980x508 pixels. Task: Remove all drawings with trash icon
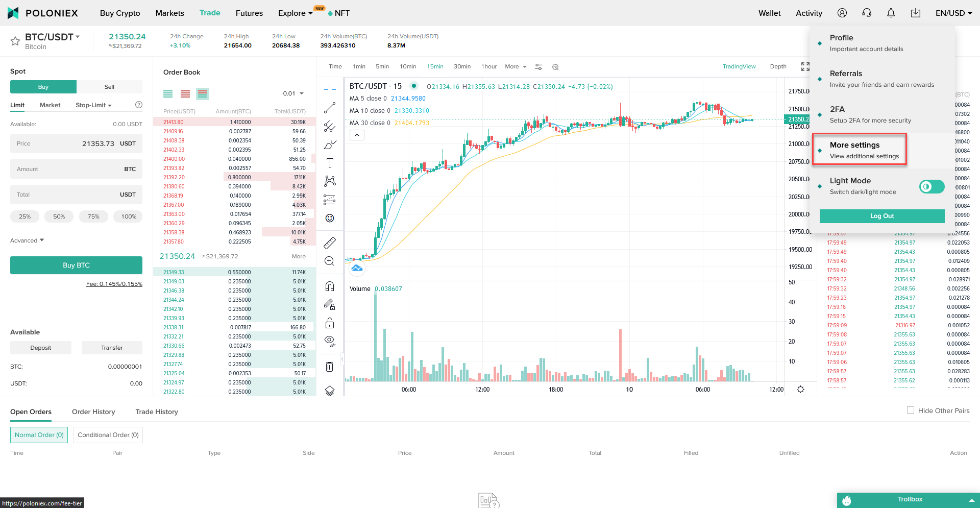[330, 367]
